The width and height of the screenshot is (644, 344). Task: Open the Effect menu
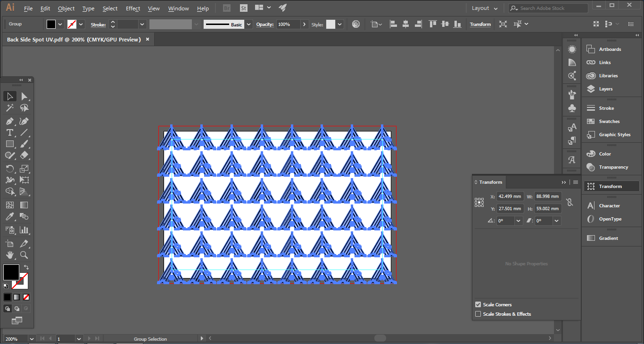132,8
